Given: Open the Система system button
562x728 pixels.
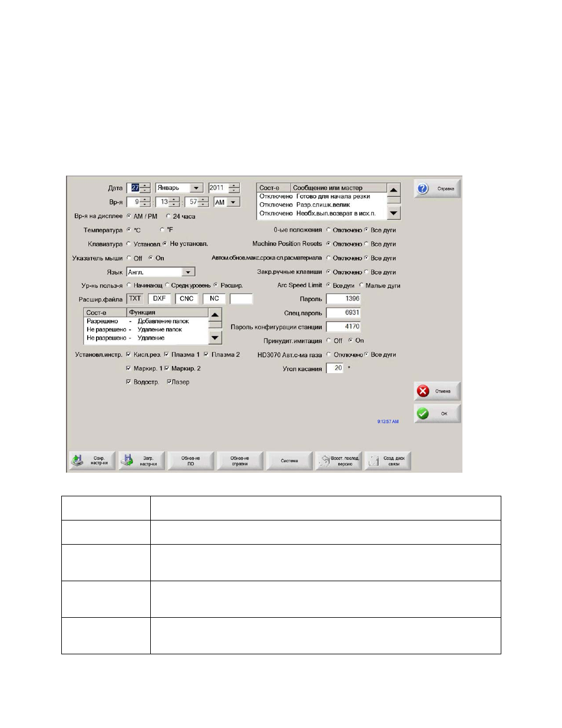Looking at the screenshot, I should [289, 461].
